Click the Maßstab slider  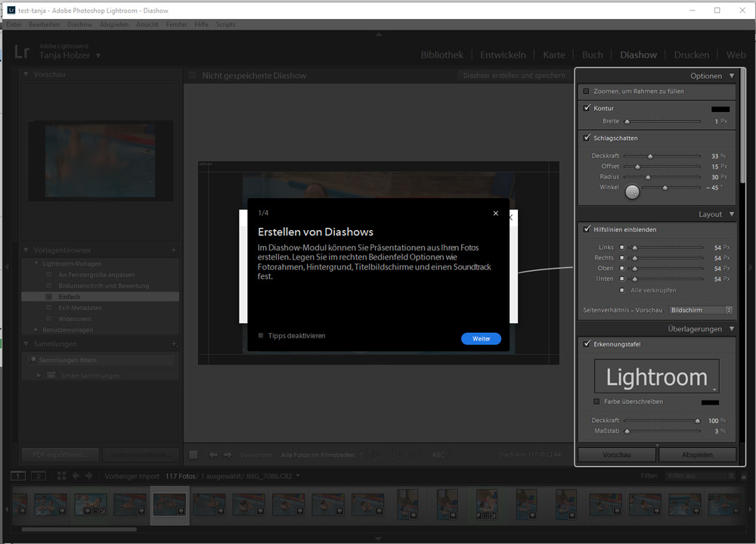pyautogui.click(x=662, y=431)
